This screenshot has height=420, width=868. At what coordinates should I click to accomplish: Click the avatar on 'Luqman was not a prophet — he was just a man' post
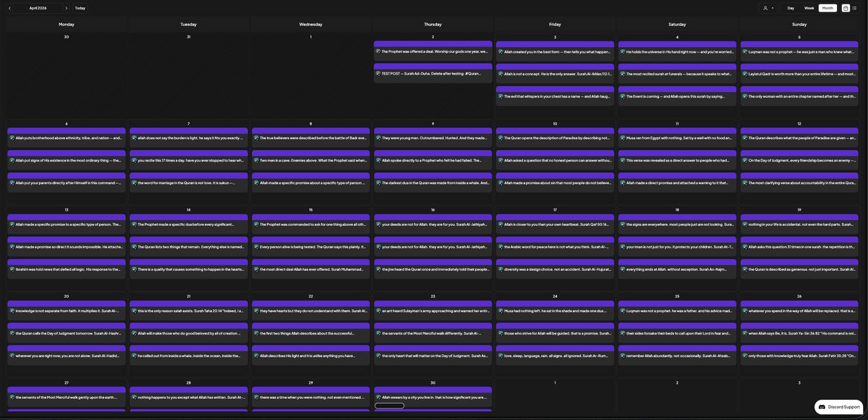tap(745, 51)
